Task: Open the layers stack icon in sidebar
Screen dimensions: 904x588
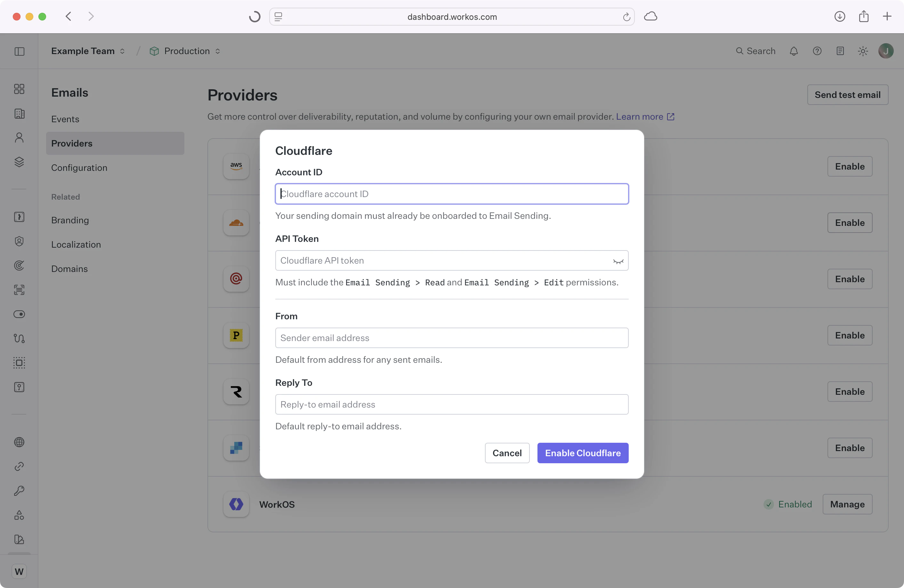Action: [19, 162]
